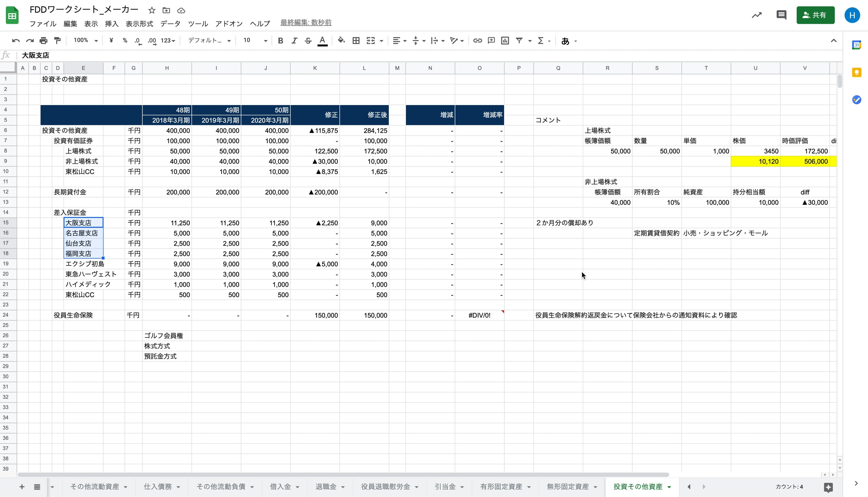Image resolution: width=868 pixels, height=497 pixels.
Task: Click the insert link icon
Action: tap(477, 41)
